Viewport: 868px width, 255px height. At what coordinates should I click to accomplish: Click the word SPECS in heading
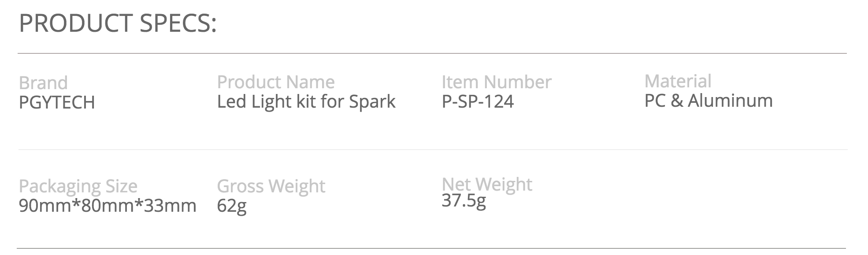[178, 23]
